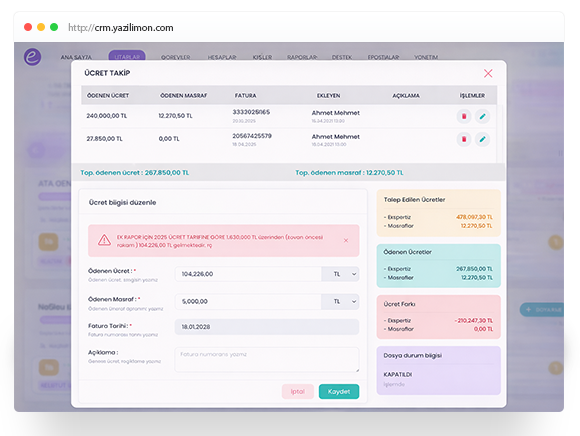Save with the Kaydet button
The height and width of the screenshot is (436, 580).
pyautogui.click(x=339, y=391)
